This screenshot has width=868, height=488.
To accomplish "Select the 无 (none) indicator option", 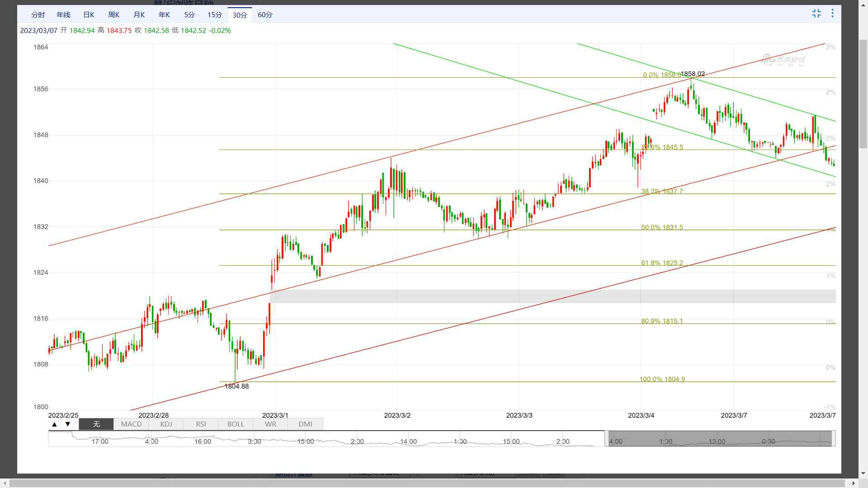I will (96, 424).
